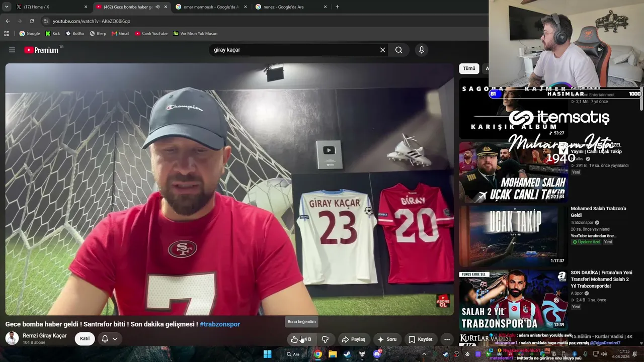
Task: Open the Remzi Giray Kaçar channel name link
Action: click(45, 336)
